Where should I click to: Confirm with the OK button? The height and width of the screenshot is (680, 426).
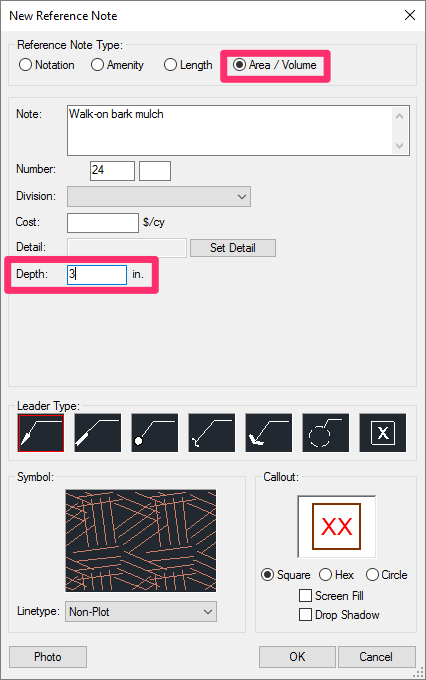[x=297, y=657]
